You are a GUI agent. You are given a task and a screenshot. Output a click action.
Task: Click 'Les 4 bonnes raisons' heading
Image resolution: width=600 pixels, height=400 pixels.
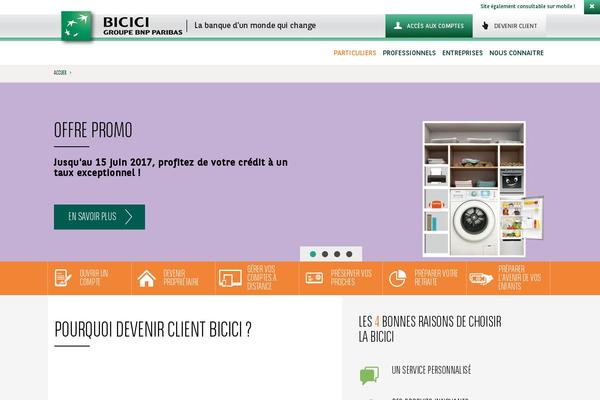[430, 329]
